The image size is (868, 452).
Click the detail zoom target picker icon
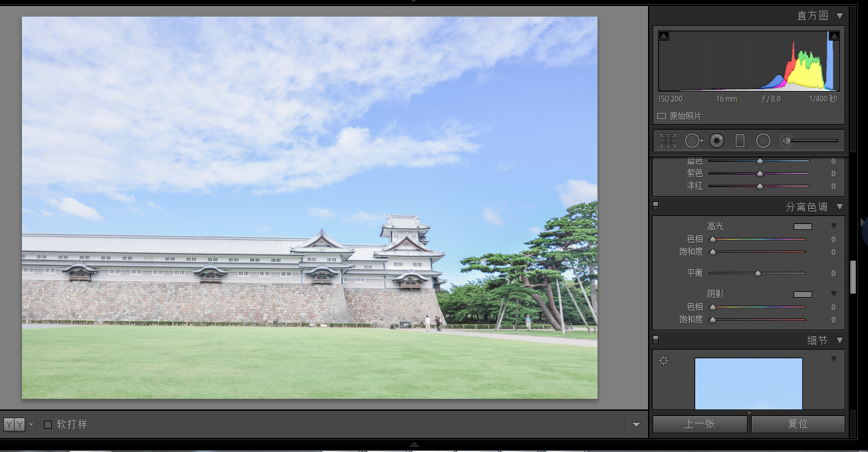pyautogui.click(x=663, y=360)
